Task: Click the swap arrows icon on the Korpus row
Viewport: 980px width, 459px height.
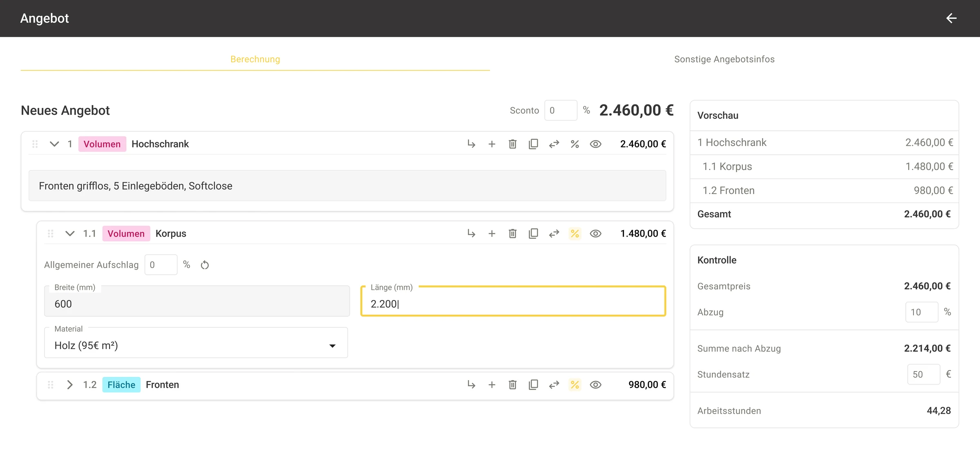Action: pos(554,233)
